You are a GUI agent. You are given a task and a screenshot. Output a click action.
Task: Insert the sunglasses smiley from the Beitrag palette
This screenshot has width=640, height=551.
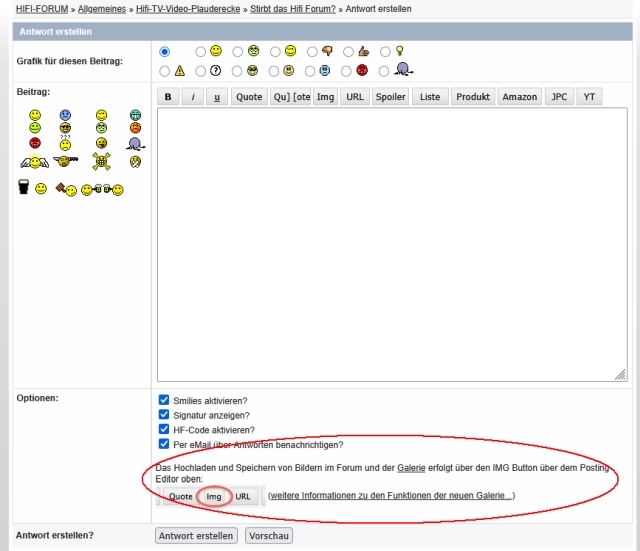[65, 128]
